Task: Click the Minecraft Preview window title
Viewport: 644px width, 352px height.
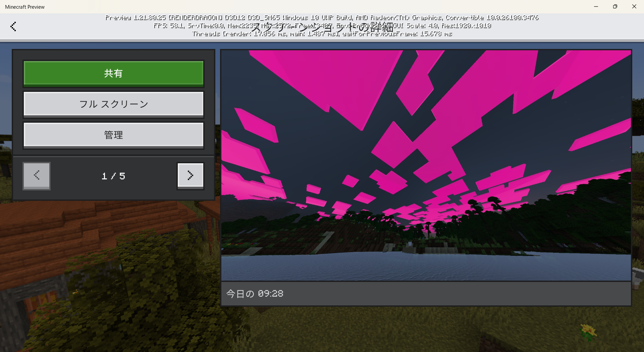Action: point(25,7)
